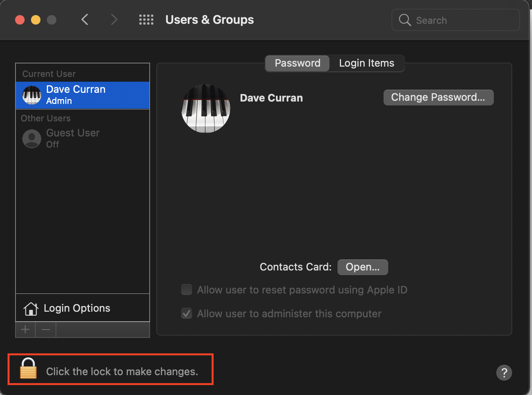Click the Show All grid icon
532x395 pixels.
[x=146, y=20]
